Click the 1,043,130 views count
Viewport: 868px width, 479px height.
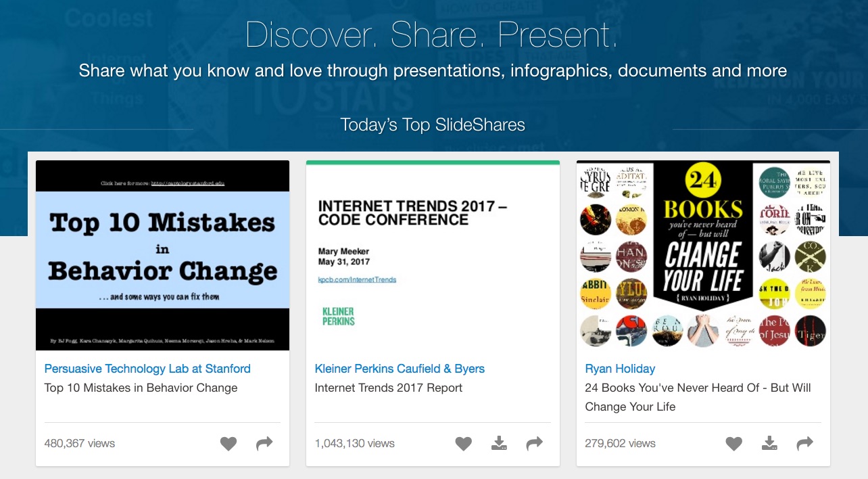point(354,444)
